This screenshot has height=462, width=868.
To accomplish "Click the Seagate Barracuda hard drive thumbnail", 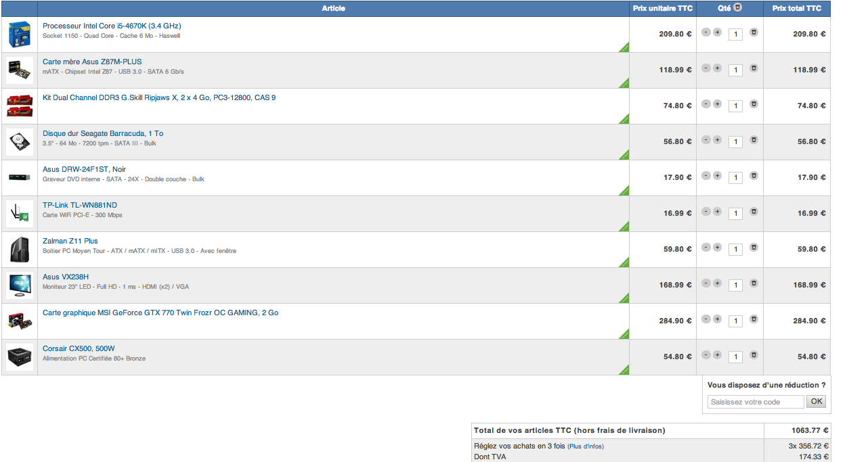I will coord(20,142).
